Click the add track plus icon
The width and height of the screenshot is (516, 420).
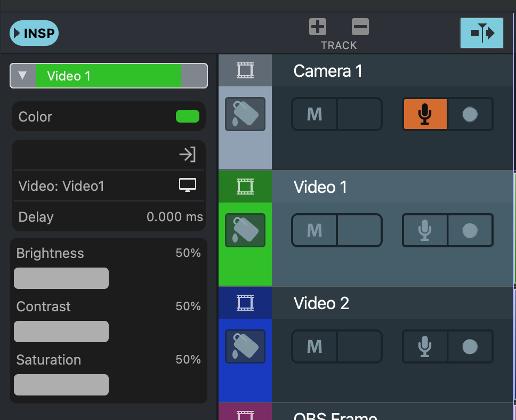tap(318, 27)
